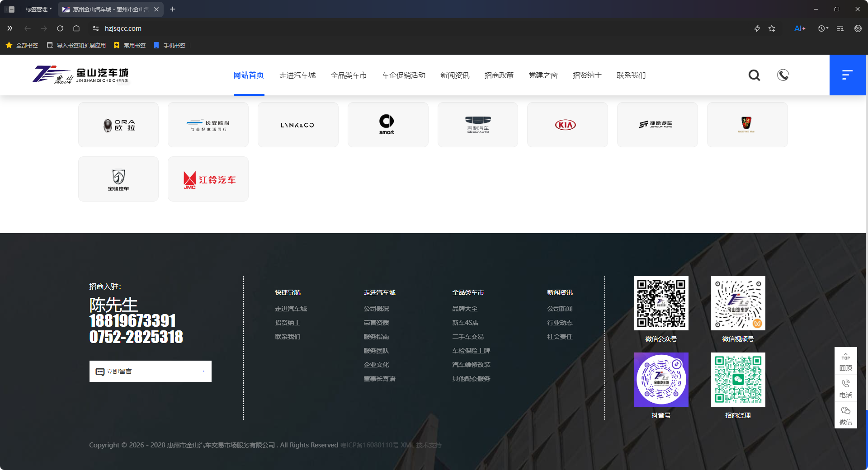Click the 立即留言 message button
Screen dimensions: 868x470
pos(151,371)
